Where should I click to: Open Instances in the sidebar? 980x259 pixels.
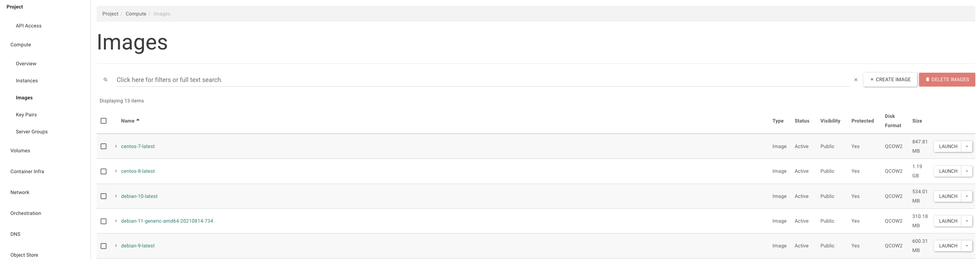click(x=27, y=81)
